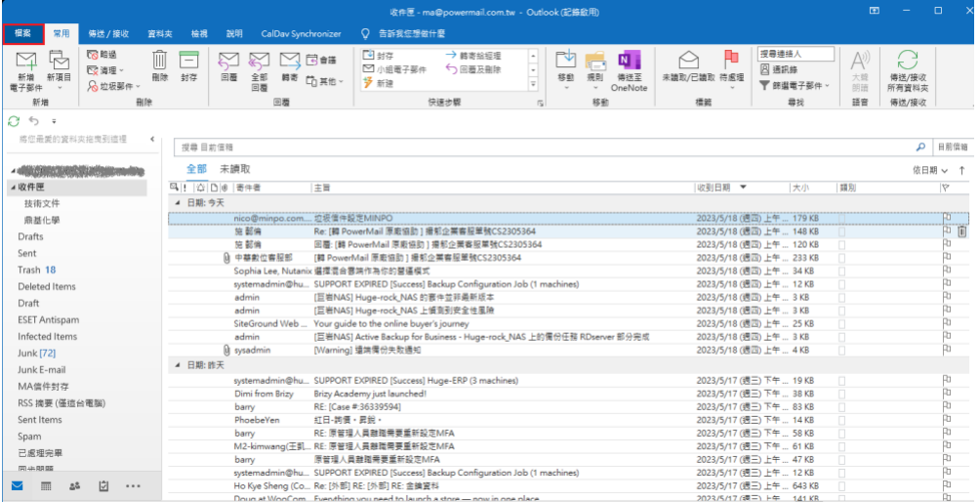Click the 轉寄 forward icon
The image size is (980, 502).
(x=289, y=61)
